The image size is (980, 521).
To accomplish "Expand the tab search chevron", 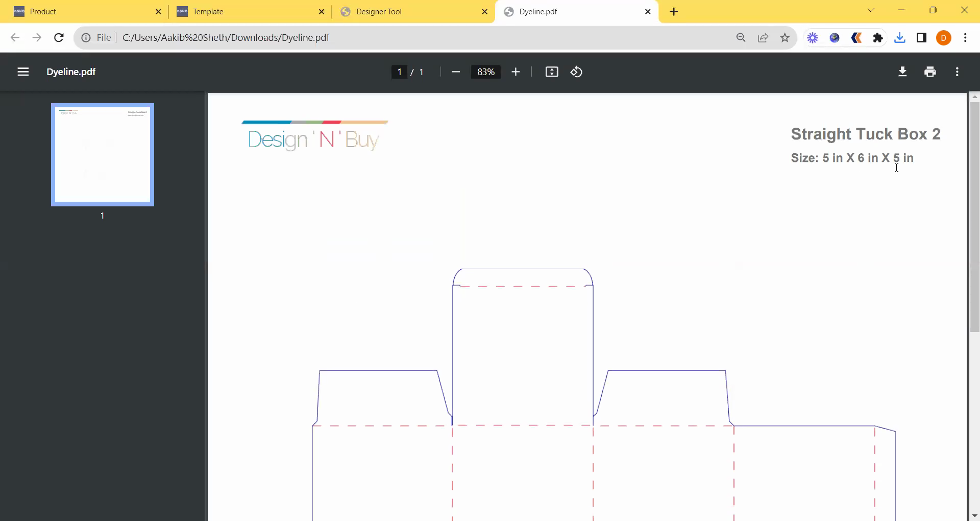I will pyautogui.click(x=871, y=11).
